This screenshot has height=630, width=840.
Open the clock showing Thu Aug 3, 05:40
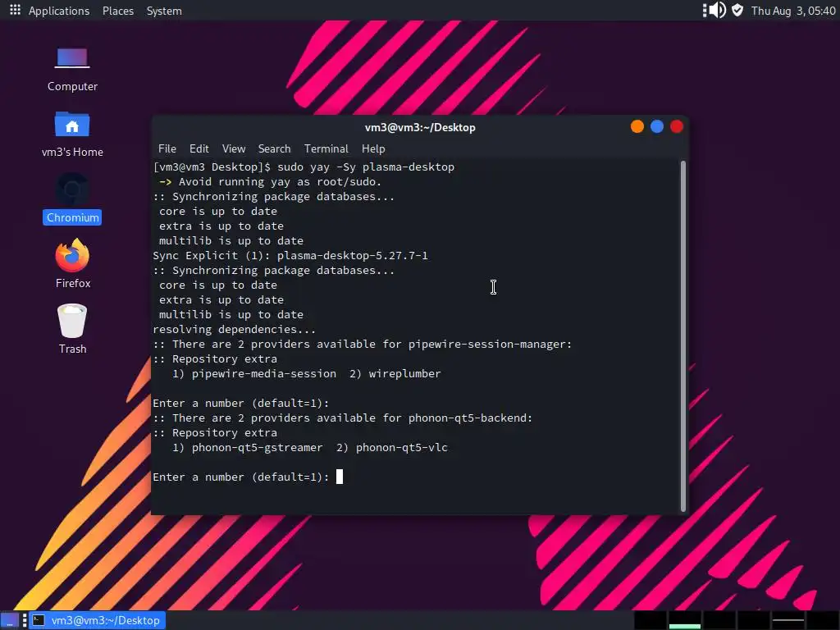(793, 11)
